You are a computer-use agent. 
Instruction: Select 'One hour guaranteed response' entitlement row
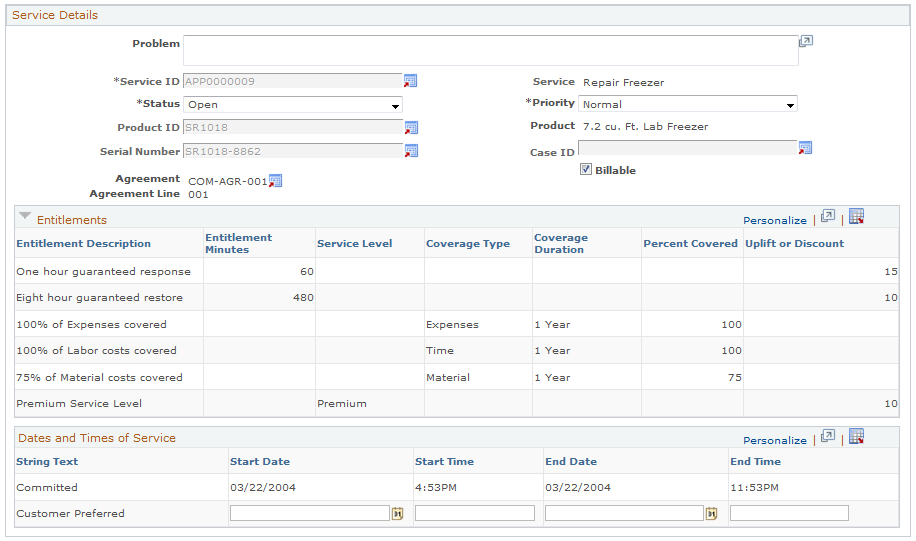click(457, 272)
